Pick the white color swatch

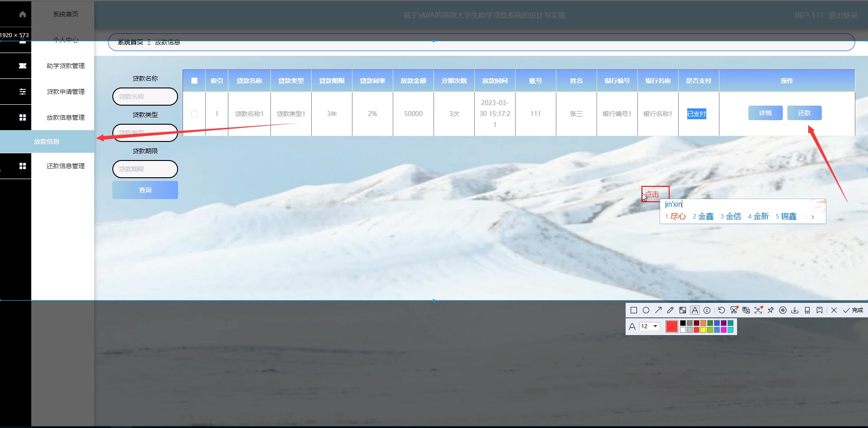click(x=683, y=330)
